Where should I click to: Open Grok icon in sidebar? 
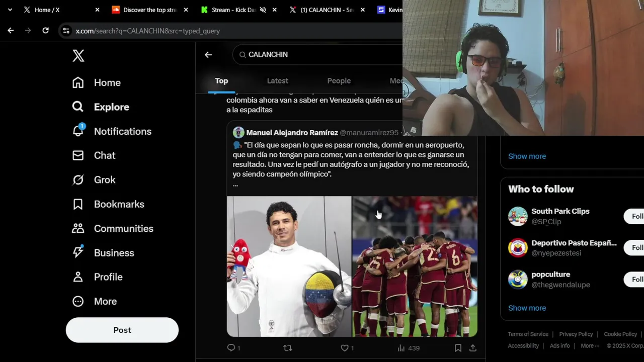[x=78, y=179]
